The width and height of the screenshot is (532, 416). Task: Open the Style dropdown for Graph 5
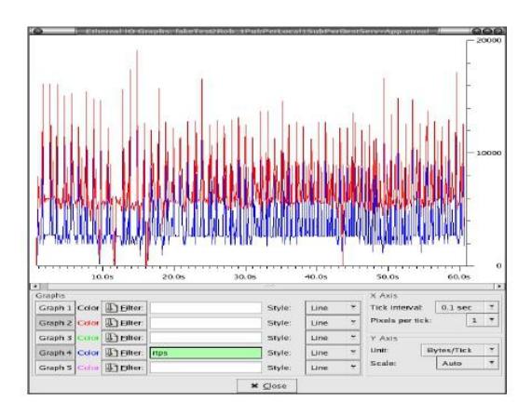(x=333, y=368)
